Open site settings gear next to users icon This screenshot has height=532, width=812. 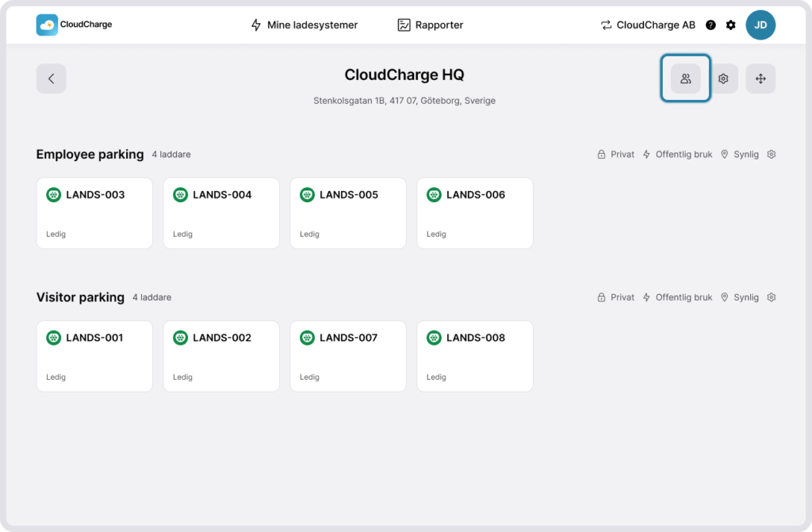723,78
